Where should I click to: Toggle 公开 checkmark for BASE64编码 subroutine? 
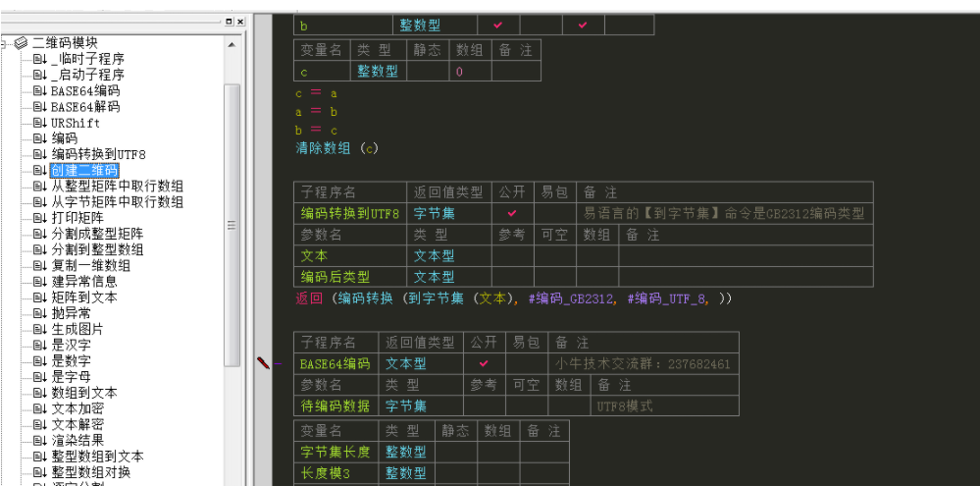coord(484,363)
